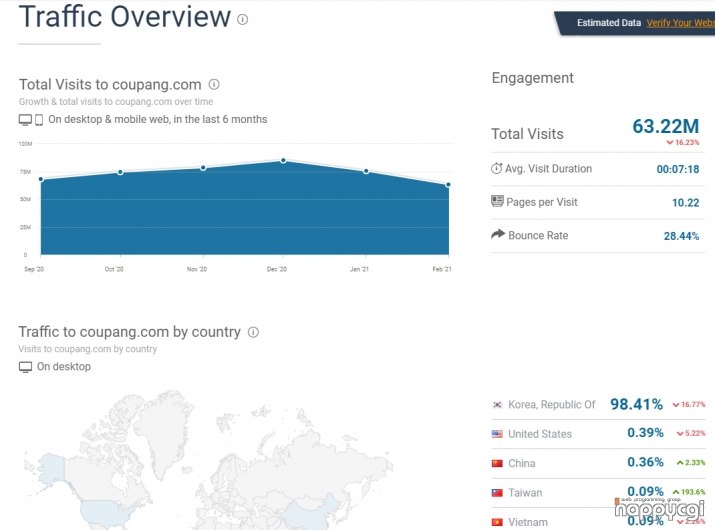Click the 0.36% China share

pyautogui.click(x=645, y=462)
